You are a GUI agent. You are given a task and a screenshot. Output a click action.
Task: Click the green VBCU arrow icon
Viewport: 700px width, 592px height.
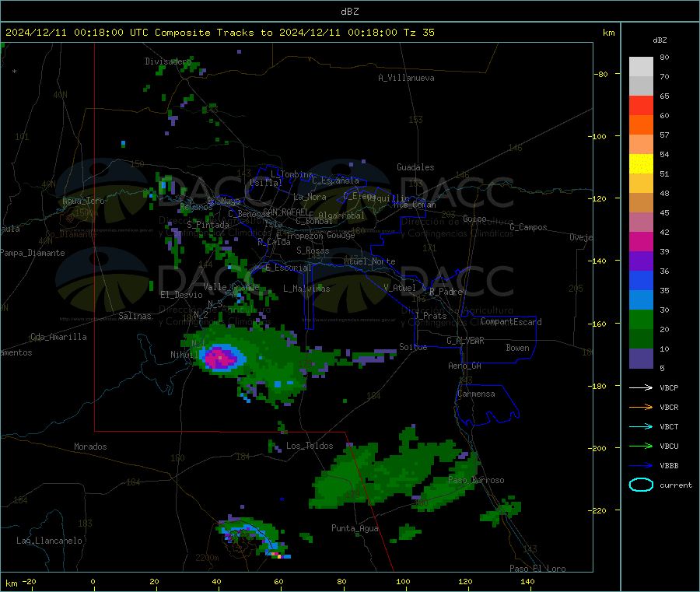click(x=641, y=446)
